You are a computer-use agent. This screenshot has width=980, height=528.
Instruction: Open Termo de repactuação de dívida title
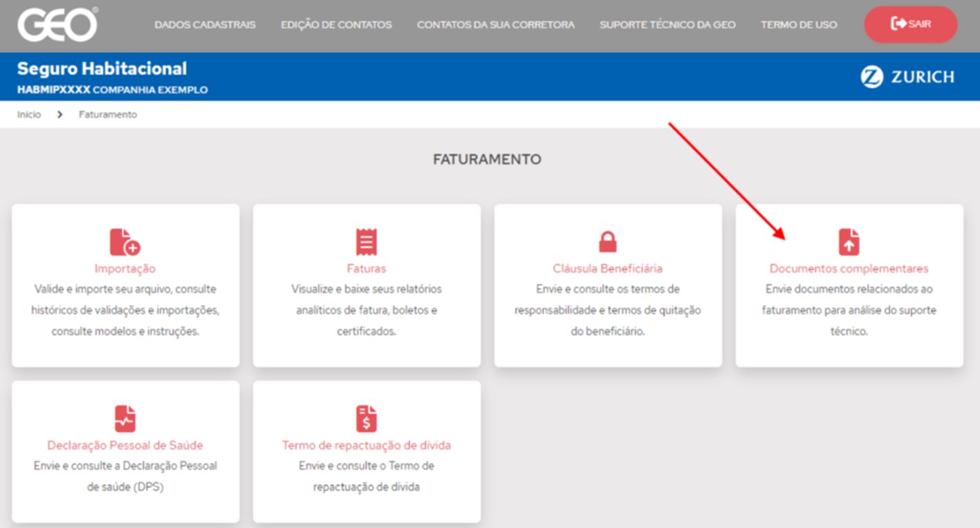tap(367, 446)
